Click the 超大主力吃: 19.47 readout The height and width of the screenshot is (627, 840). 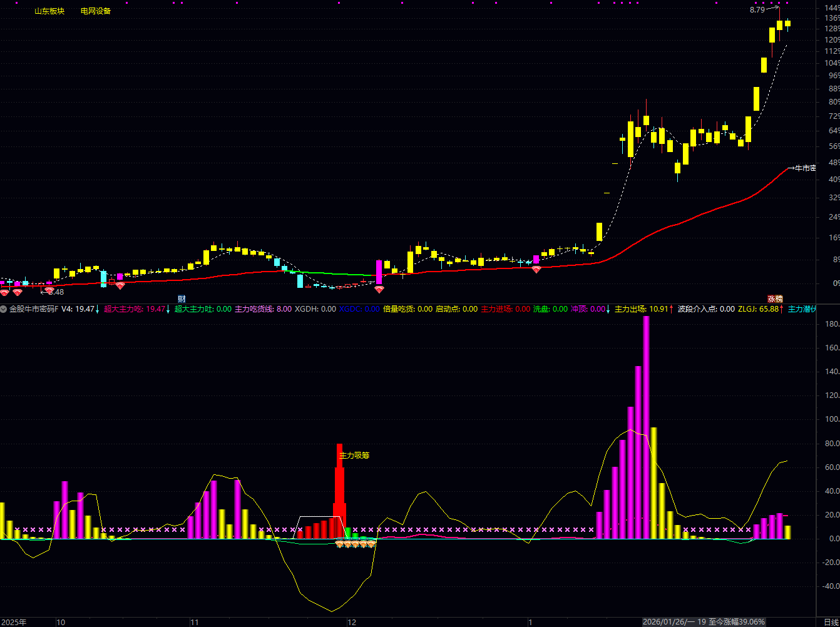tap(135, 309)
